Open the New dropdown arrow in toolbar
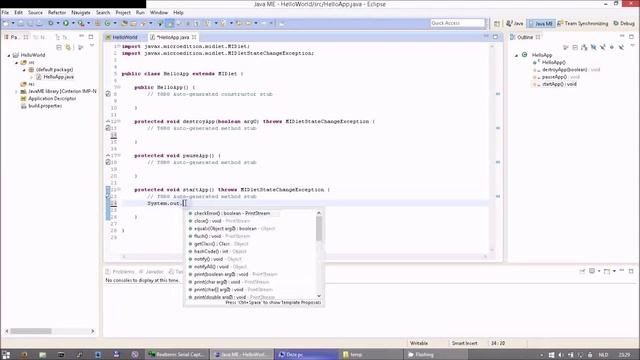 pyautogui.click(x=13, y=23)
